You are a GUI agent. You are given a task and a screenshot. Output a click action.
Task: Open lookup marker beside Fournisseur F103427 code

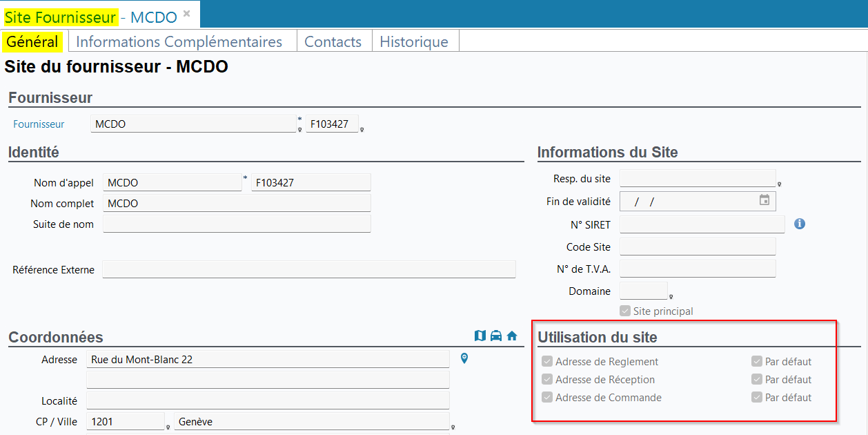point(362,129)
